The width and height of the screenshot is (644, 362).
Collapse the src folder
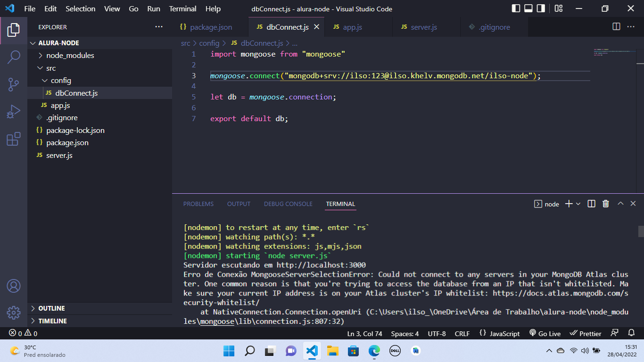[99, 68]
